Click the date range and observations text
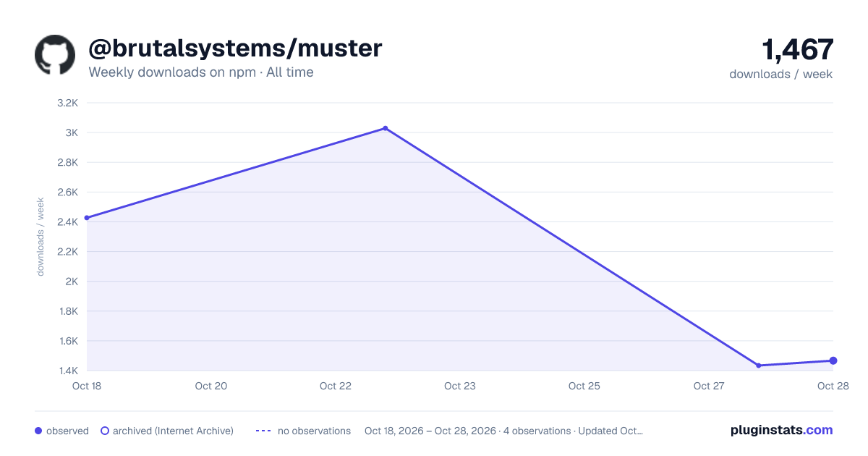868x456 pixels. [503, 431]
